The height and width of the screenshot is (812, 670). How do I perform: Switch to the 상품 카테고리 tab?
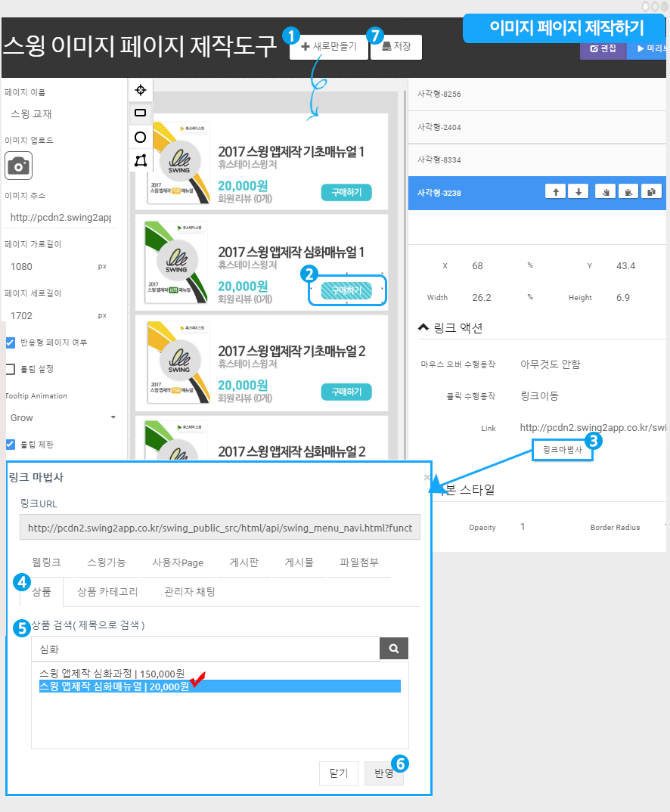click(107, 592)
